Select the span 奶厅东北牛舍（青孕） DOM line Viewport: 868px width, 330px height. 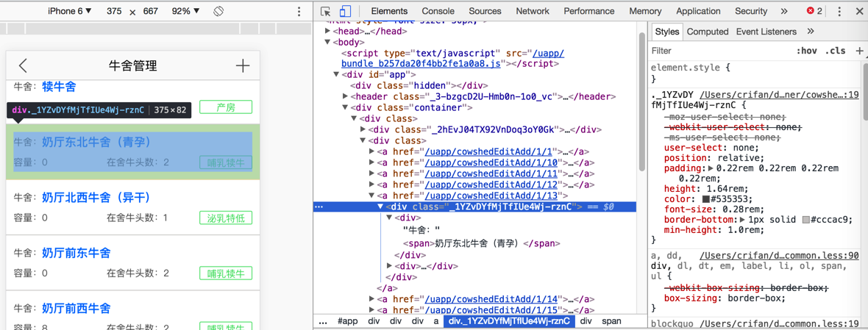482,243
